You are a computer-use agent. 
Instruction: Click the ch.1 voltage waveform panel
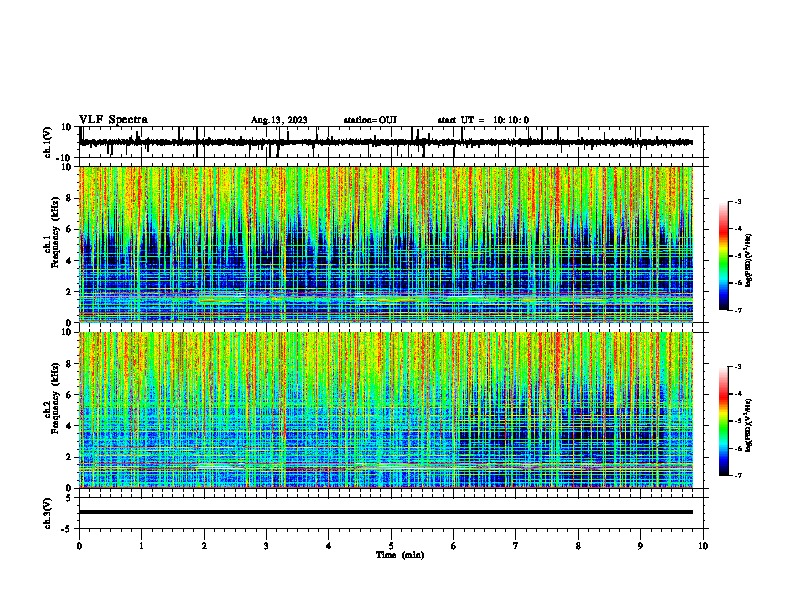click(x=393, y=142)
